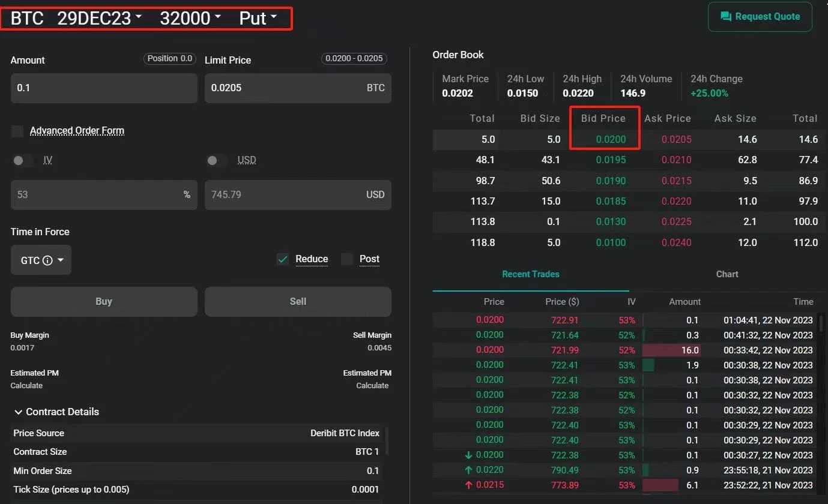The height and width of the screenshot is (504, 828).
Task: Click the Request Quote chat icon
Action: [x=725, y=17]
